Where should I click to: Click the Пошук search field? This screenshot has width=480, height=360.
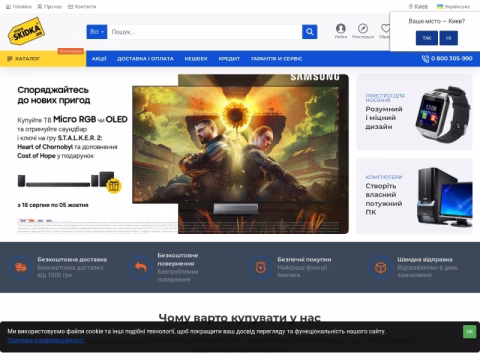(205, 32)
